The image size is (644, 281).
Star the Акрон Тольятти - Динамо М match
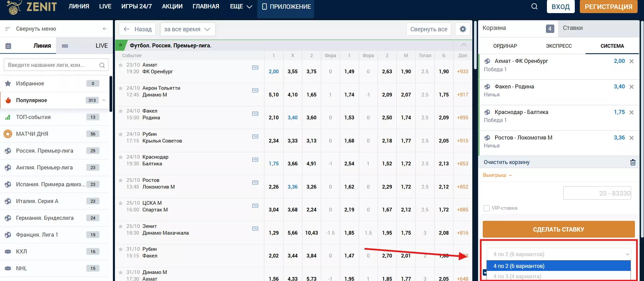pos(121,88)
